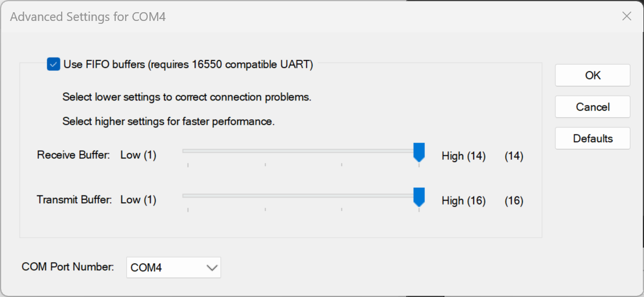Open the COM Port Number combo box
The image size is (644, 297).
pyautogui.click(x=173, y=268)
